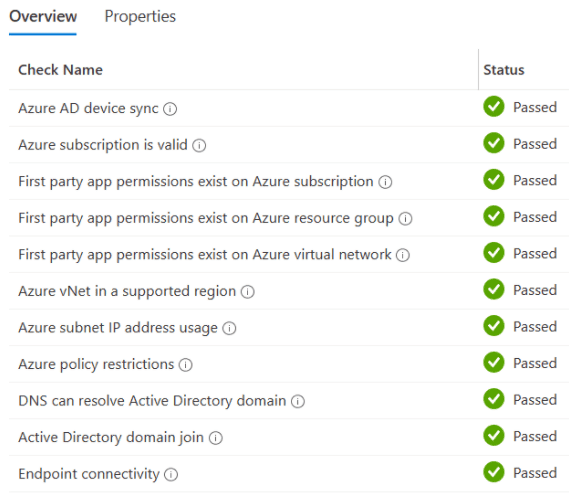The width and height of the screenshot is (569, 493).
Task: Click info icon for vNet supported region
Action: coord(247,292)
